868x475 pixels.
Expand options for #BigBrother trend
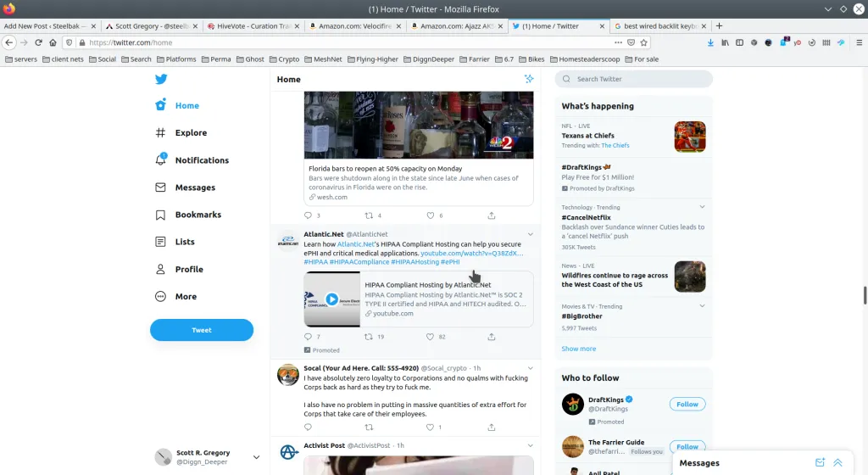[x=702, y=306]
